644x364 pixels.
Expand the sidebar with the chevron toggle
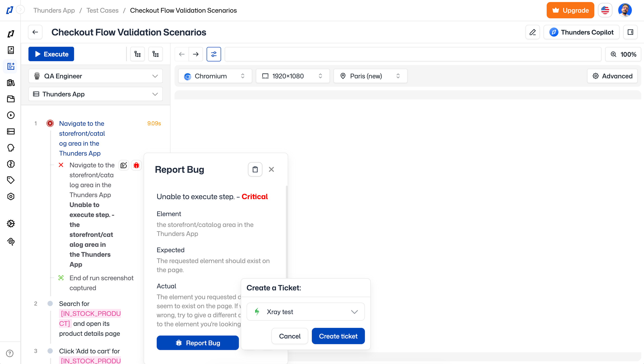(x=20, y=10)
